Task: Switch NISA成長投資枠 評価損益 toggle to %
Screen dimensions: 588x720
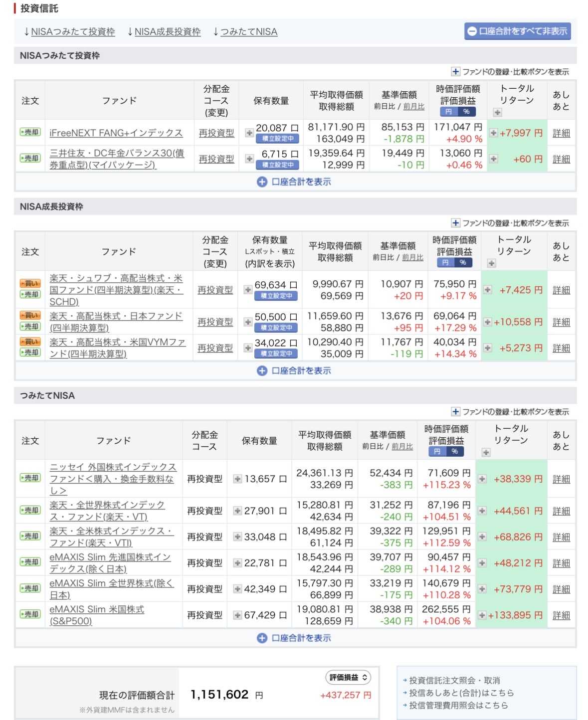Action: (463, 262)
